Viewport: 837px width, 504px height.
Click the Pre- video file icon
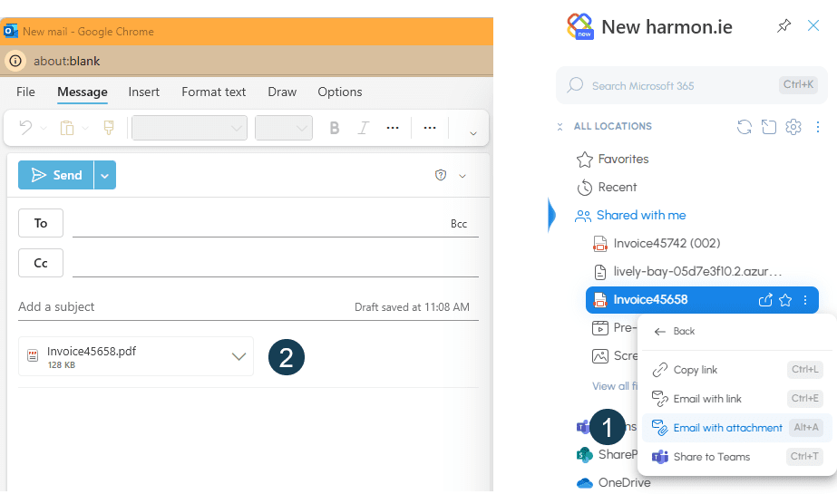click(x=600, y=327)
